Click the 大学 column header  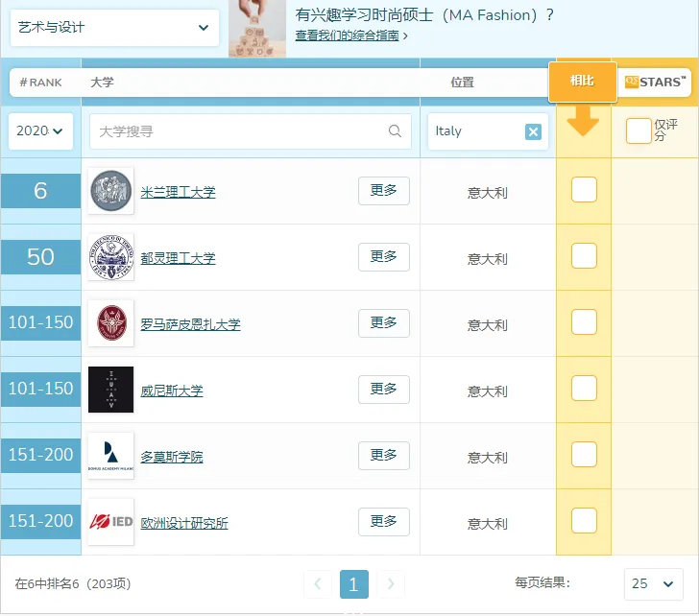[102, 83]
